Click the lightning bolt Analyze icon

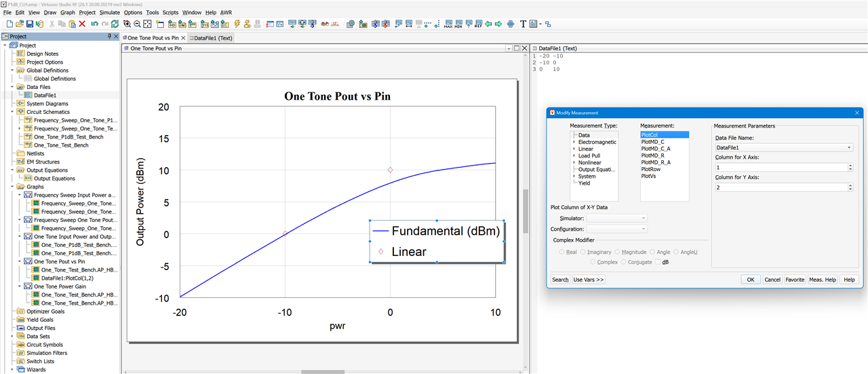point(237,24)
